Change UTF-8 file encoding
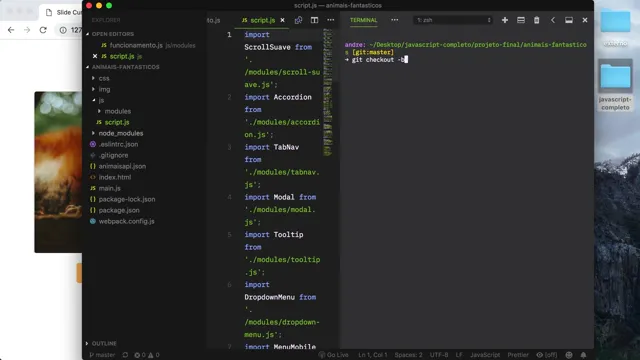The width and height of the screenshot is (640, 360). coord(439,355)
